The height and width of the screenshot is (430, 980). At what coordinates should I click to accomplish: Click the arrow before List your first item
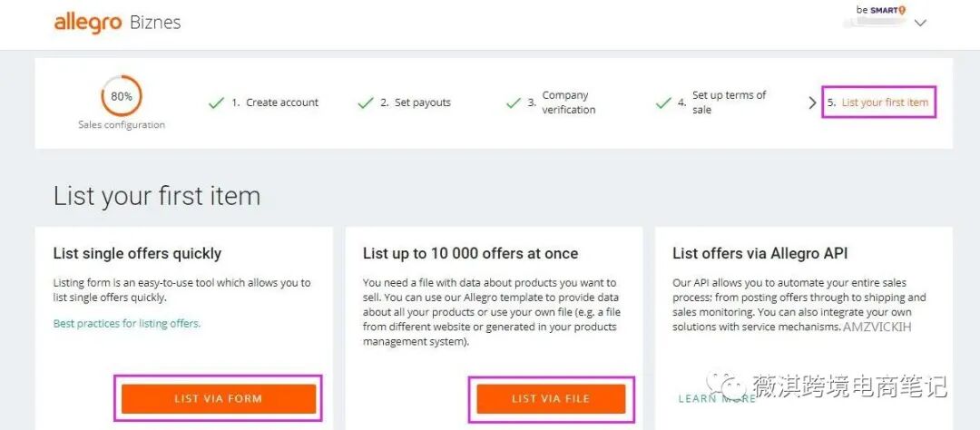click(x=812, y=103)
